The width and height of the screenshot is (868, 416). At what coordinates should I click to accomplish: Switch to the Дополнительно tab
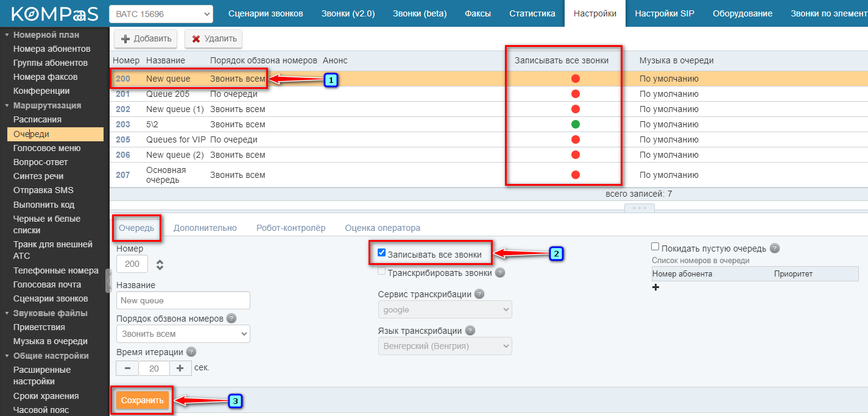pos(205,228)
